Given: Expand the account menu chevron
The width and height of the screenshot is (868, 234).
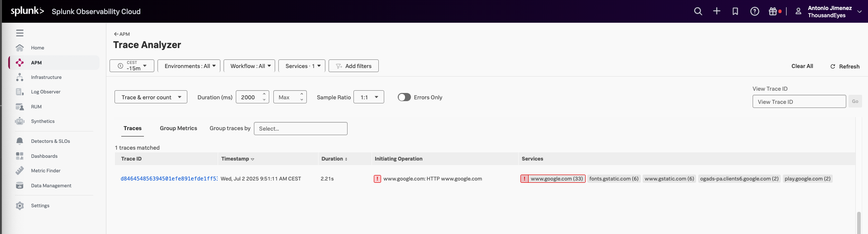Looking at the screenshot, I should [859, 12].
